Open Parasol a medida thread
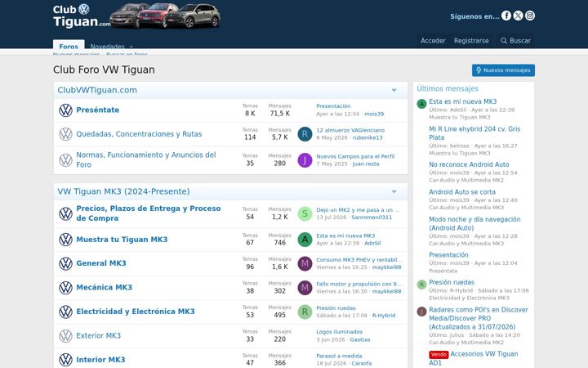Viewport: 588px width, 368px height. 339,356
